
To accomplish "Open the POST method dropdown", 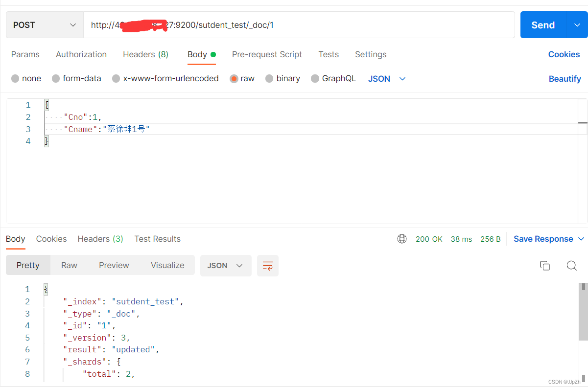I will pyautogui.click(x=45, y=25).
